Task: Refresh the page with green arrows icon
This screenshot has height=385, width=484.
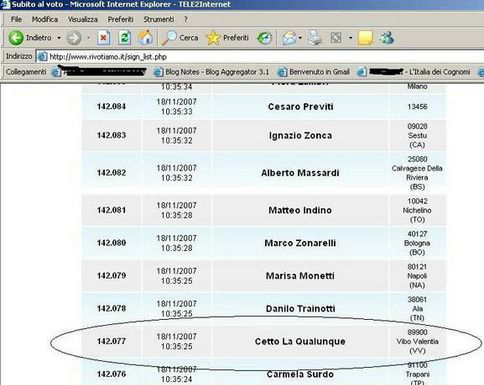Action: [125, 38]
